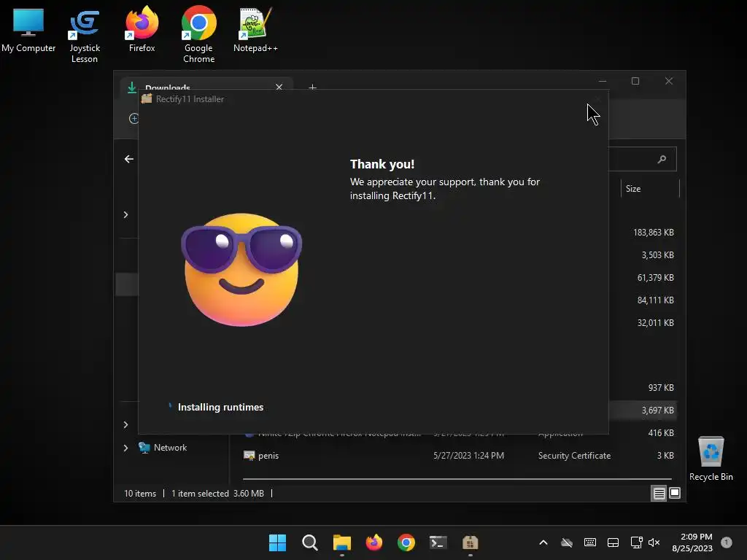Click the new item plus icon in Explorer
747x560 pixels.
[x=134, y=119]
